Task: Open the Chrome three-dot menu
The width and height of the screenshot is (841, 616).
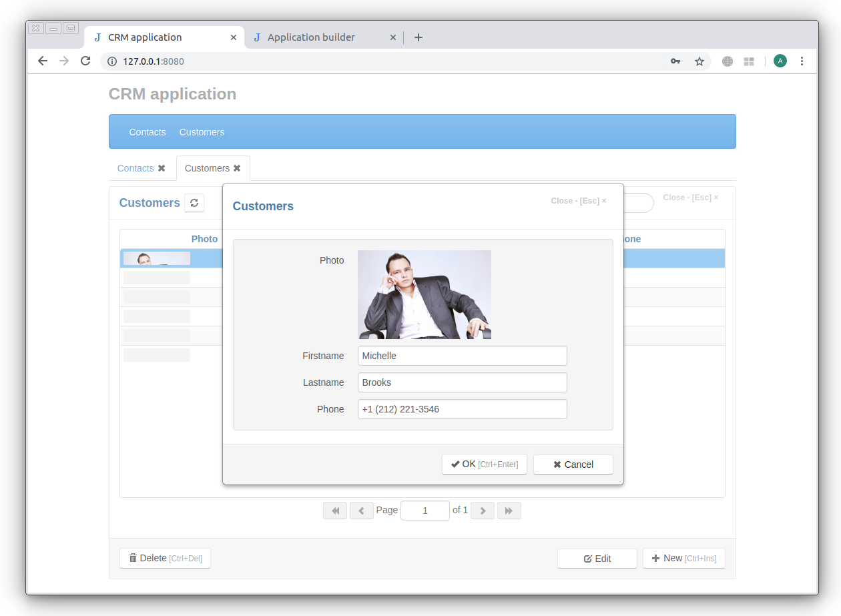Action: (x=802, y=61)
